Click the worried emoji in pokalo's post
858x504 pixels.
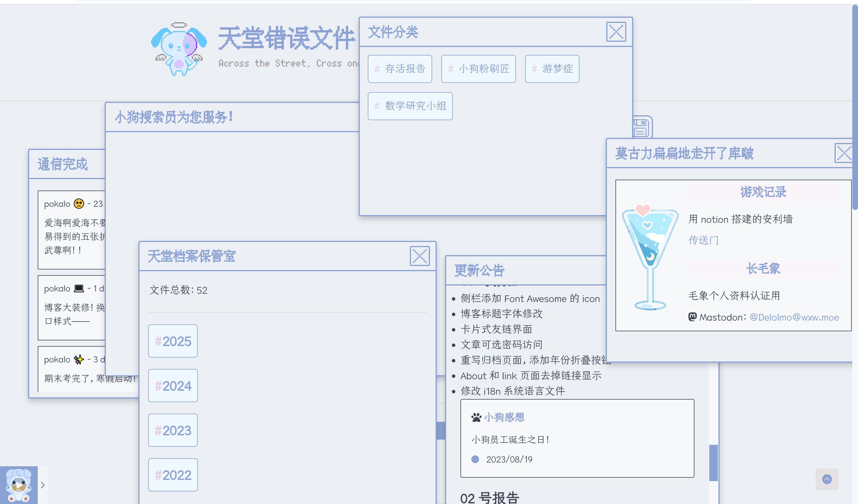(x=79, y=204)
